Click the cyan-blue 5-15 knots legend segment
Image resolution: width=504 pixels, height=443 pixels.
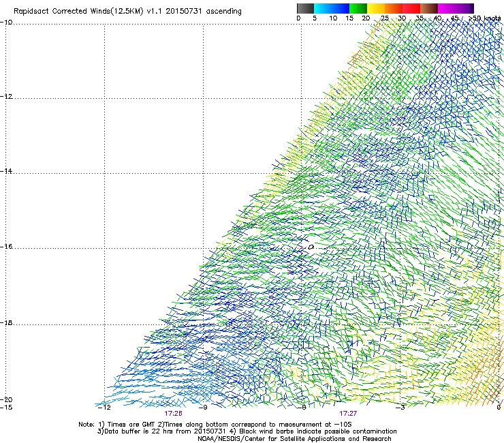pos(332,8)
